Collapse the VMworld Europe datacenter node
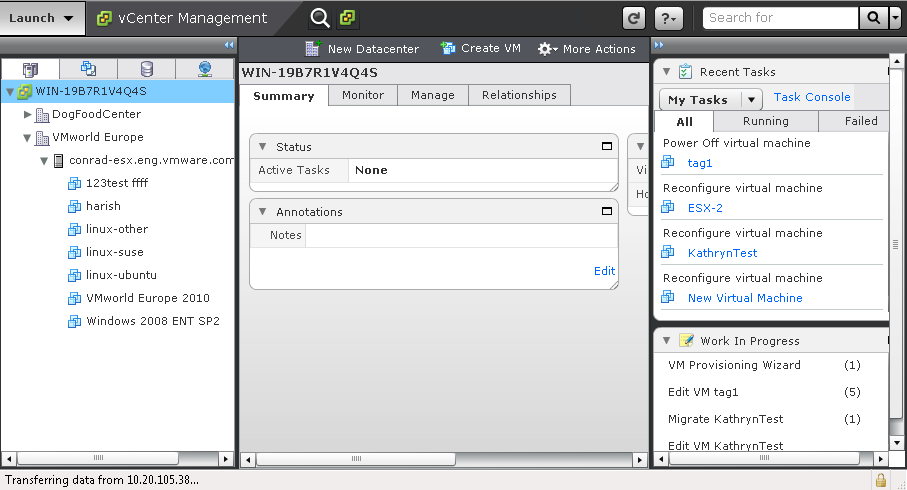Screen dimensions: 907x490 (x=27, y=138)
